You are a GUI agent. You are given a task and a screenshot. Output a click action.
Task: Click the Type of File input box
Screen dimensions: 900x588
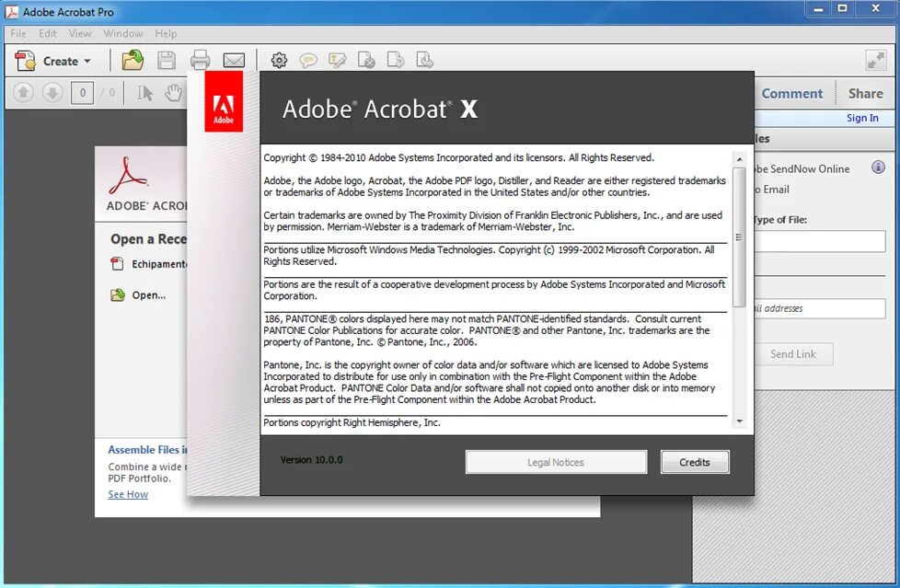(820, 241)
